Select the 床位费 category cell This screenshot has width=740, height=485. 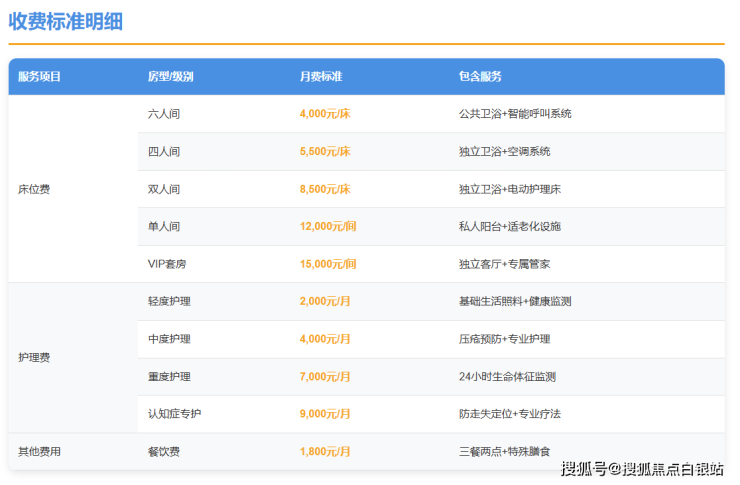coord(34,189)
